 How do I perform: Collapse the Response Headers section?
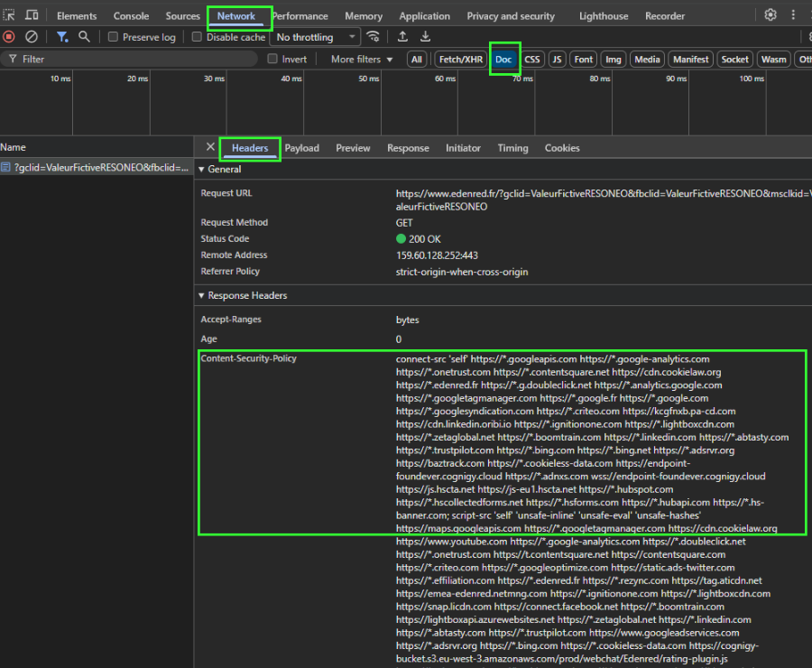click(x=202, y=295)
